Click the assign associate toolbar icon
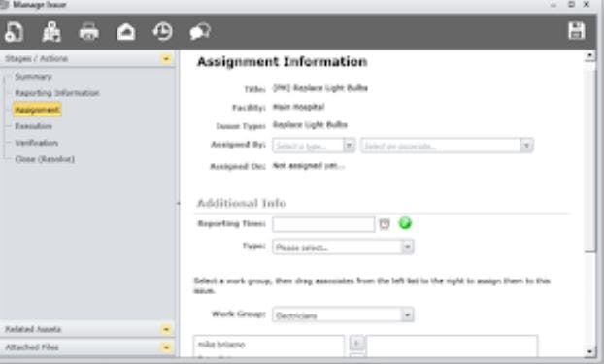 point(51,32)
